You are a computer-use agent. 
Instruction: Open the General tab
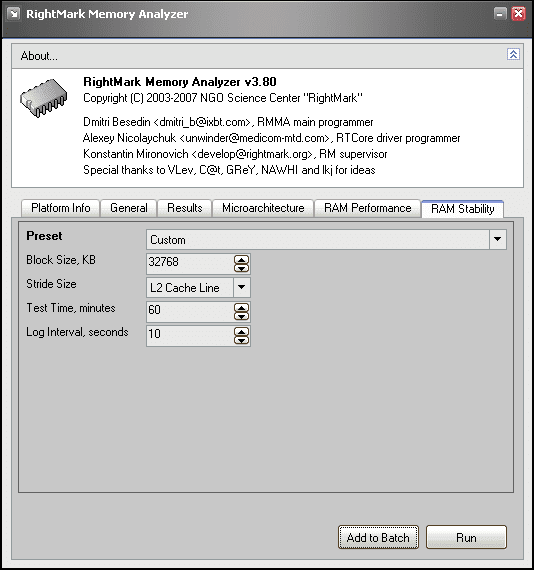click(129, 208)
